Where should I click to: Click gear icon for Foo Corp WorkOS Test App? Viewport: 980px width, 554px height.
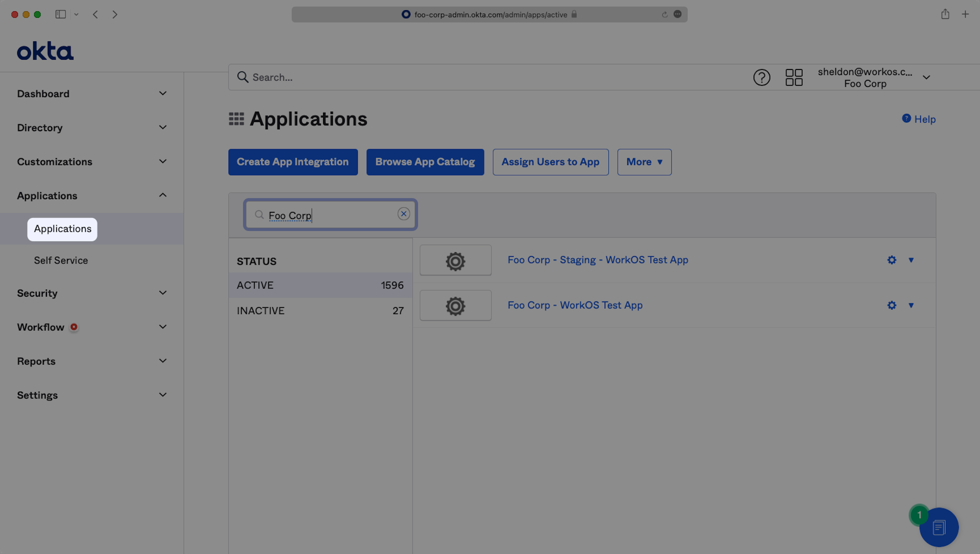coord(891,305)
